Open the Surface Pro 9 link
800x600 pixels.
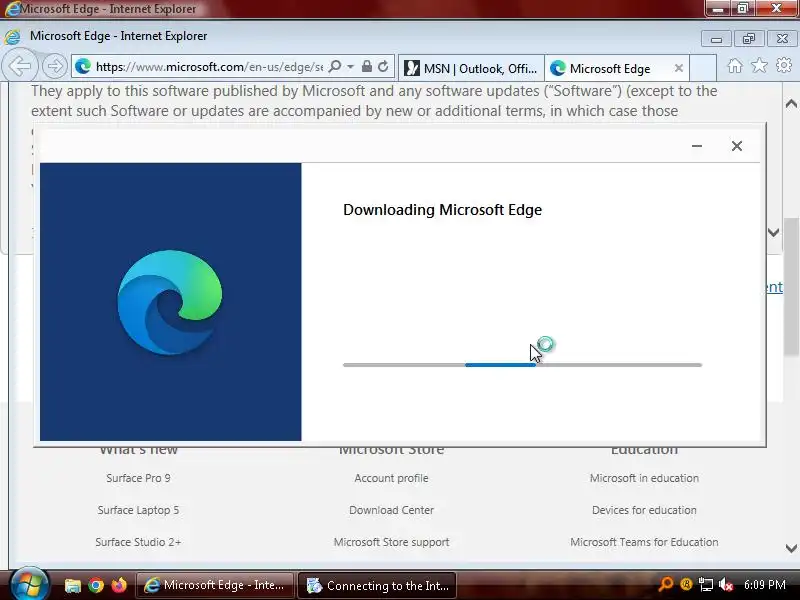click(x=138, y=478)
